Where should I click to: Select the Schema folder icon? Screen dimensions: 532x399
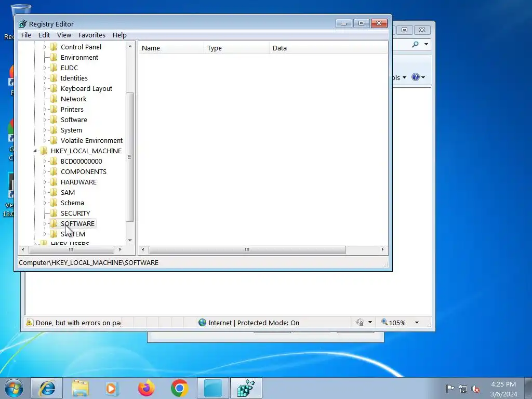[x=54, y=203]
